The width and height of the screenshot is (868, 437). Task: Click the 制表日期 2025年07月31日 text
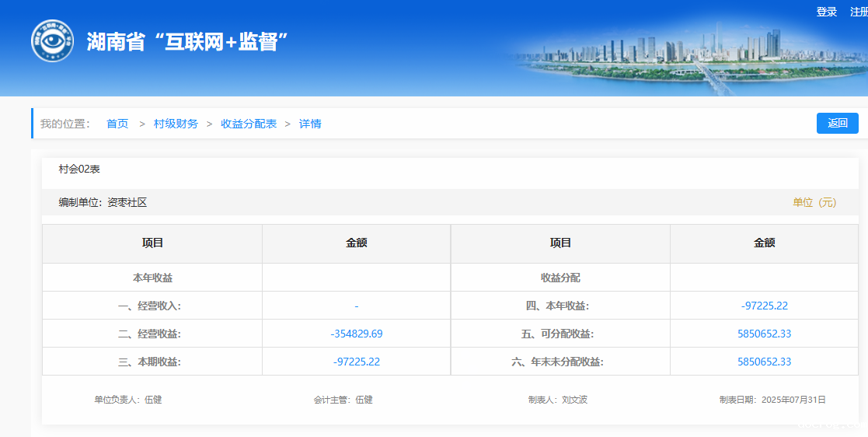click(x=772, y=400)
